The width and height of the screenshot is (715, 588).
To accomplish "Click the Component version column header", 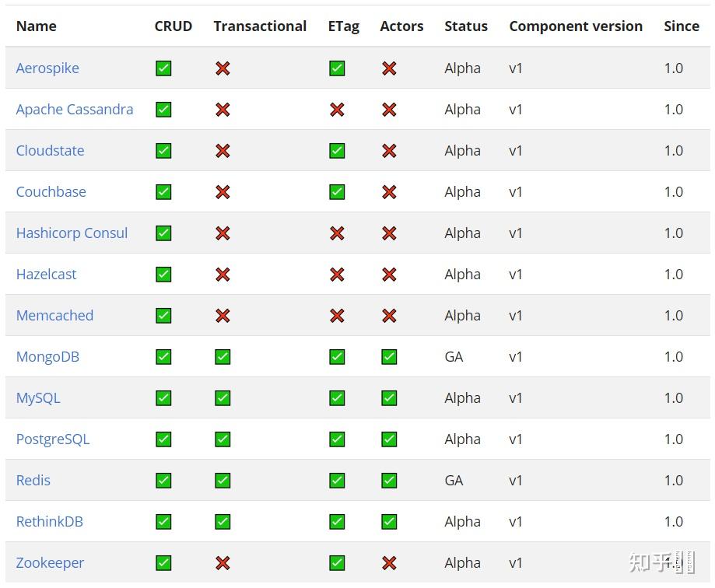I will 576,26.
